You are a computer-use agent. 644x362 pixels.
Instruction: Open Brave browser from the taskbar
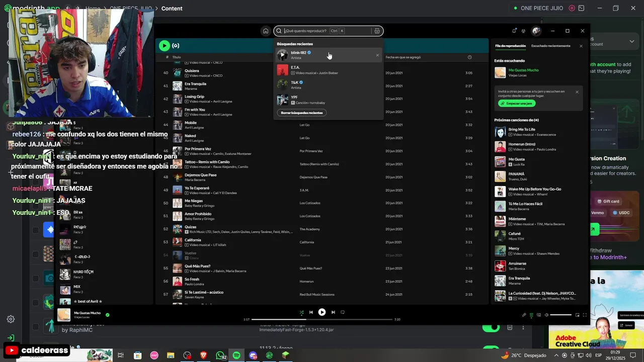[203, 355]
